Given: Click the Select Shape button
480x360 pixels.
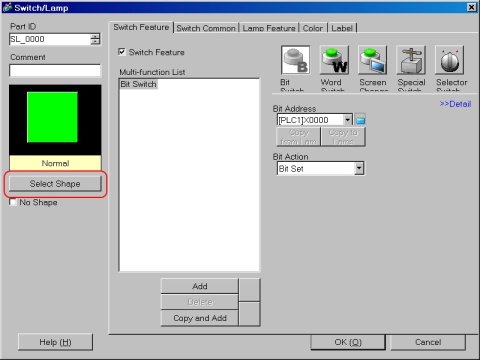Looking at the screenshot, I should [55, 184].
